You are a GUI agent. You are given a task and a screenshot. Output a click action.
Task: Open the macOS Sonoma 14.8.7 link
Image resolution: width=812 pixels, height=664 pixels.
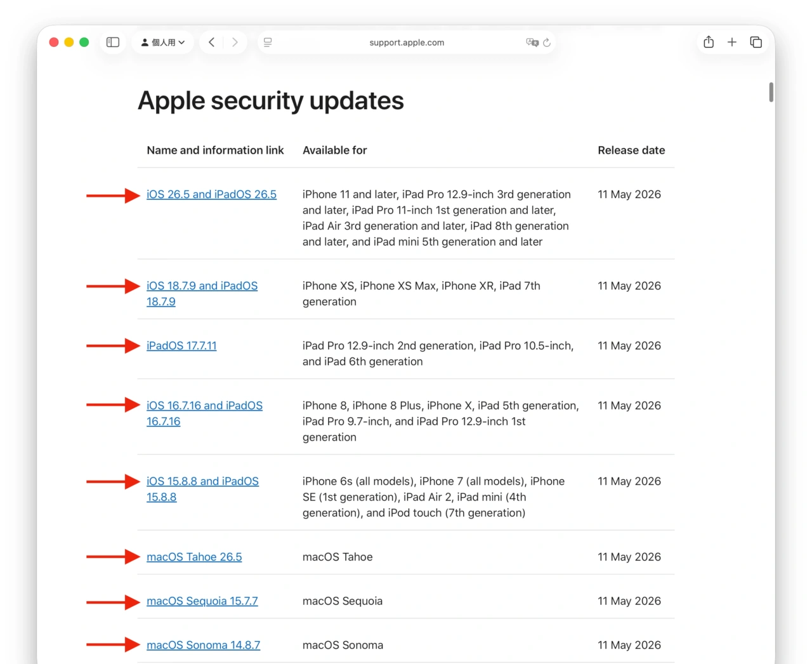coord(203,645)
